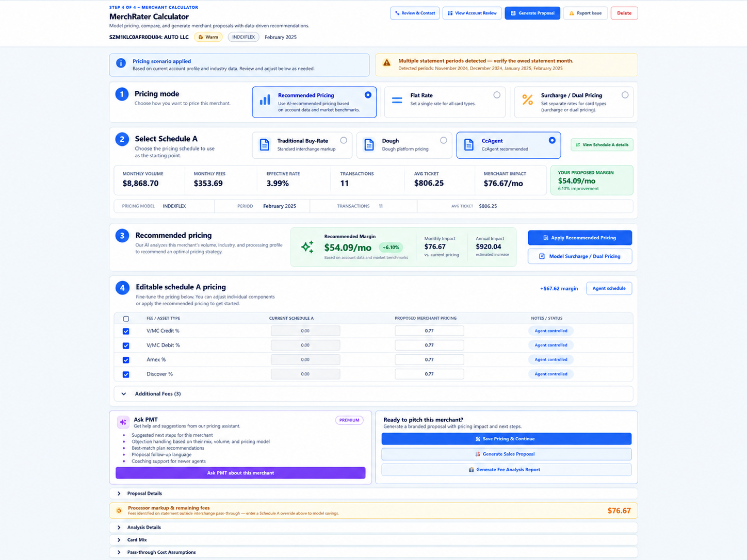Click the document icon for Dough schedule
The image size is (747, 560).
(x=369, y=145)
